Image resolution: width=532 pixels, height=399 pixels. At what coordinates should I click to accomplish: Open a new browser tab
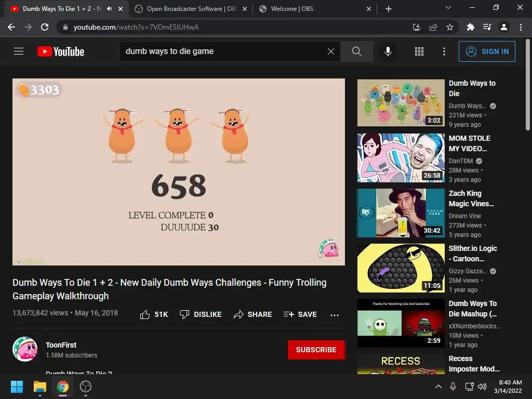pos(389,9)
